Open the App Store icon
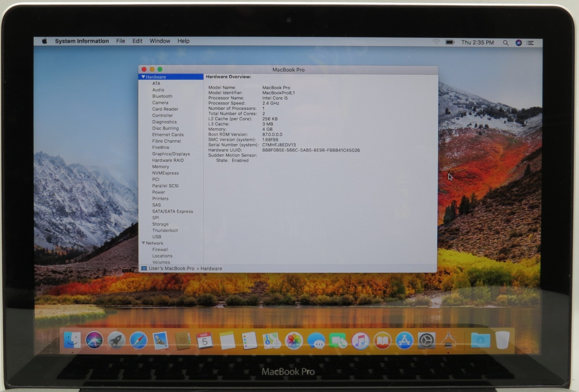Image resolution: width=579 pixels, height=392 pixels. point(404,341)
